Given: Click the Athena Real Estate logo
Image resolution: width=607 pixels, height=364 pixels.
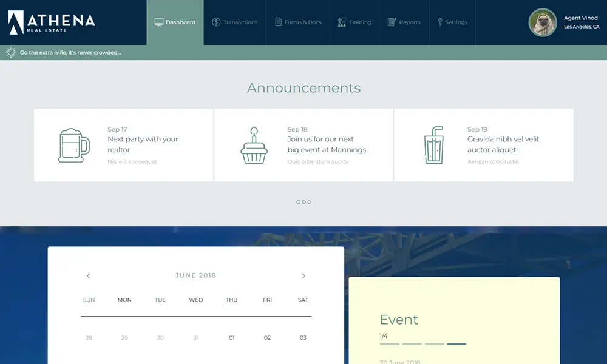Looking at the screenshot, I should (52, 22).
